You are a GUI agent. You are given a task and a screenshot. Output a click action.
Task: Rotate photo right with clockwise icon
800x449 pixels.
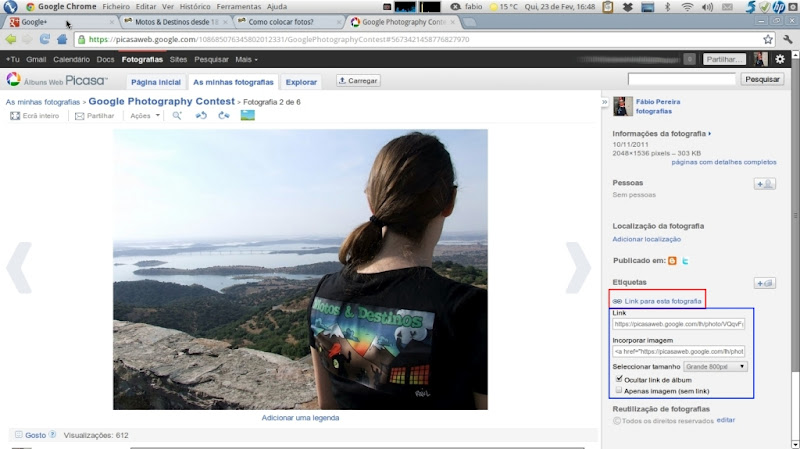(224, 116)
